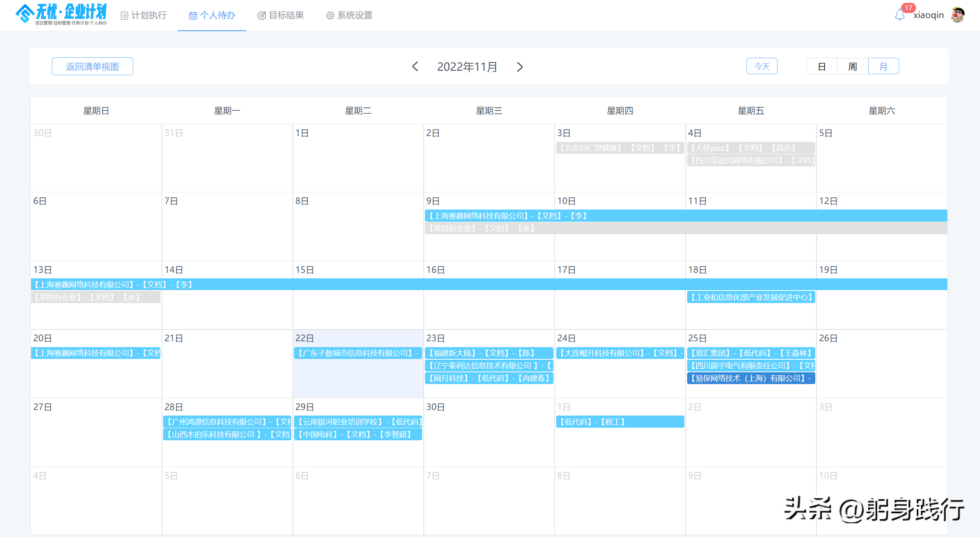Open 系统设置 menu item
Viewport: 980px width, 537px height.
(x=349, y=15)
